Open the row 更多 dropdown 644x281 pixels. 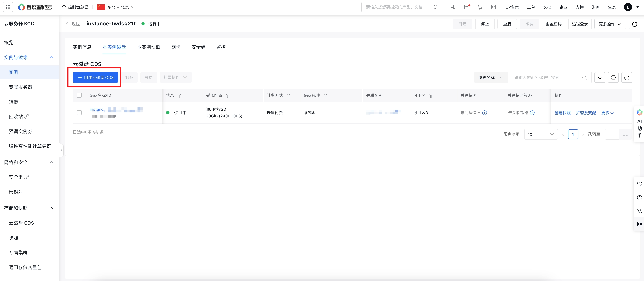pos(607,113)
